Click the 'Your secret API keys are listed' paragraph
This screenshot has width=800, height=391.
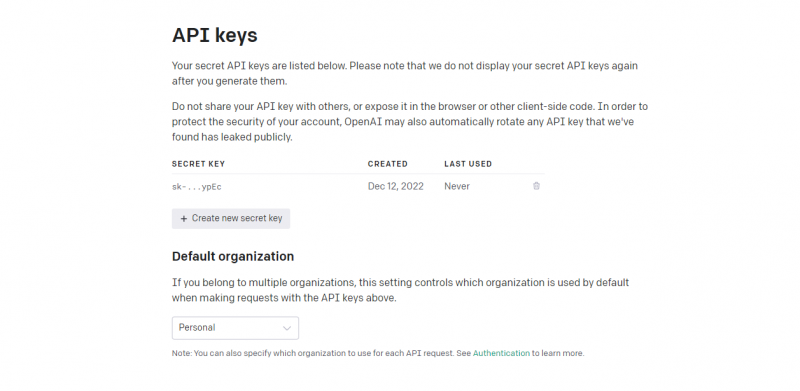[x=405, y=74]
